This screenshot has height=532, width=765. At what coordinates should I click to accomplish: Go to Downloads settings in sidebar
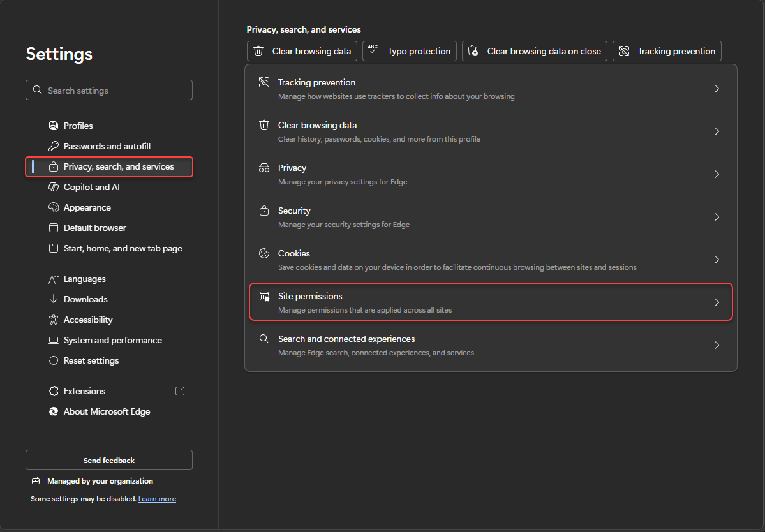[109, 299]
